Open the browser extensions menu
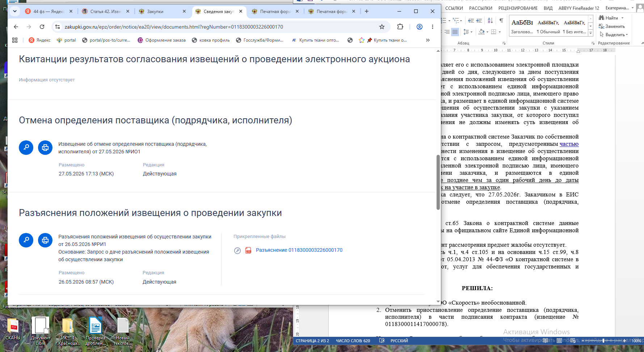This screenshot has width=644, height=352. pos(400,27)
